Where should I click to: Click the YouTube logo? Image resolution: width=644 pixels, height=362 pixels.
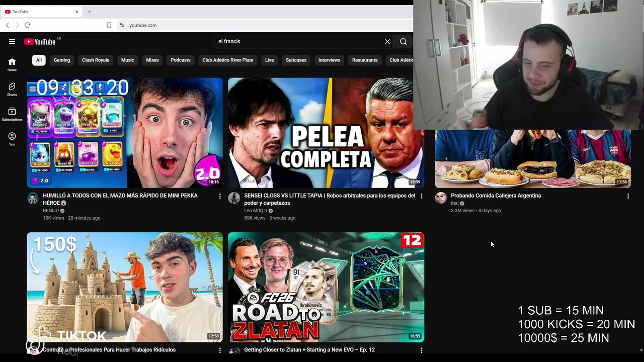pos(40,42)
